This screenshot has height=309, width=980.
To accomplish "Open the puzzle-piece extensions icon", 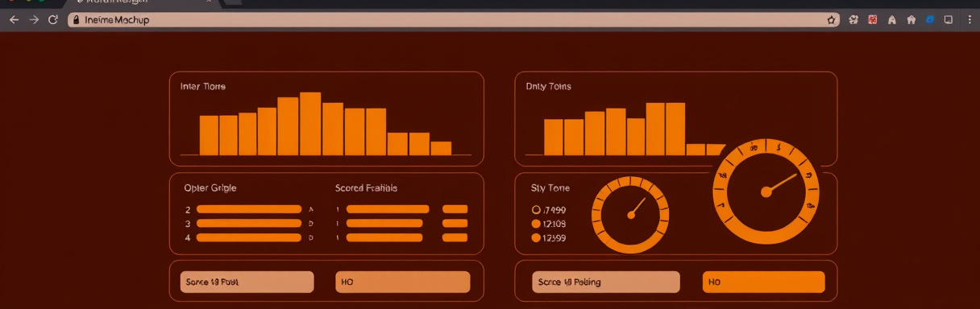I will coord(853,20).
